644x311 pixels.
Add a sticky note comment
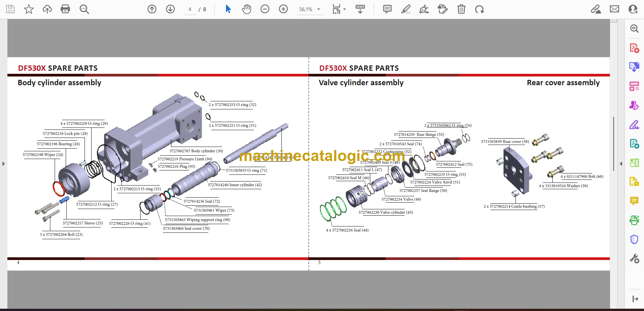387,9
